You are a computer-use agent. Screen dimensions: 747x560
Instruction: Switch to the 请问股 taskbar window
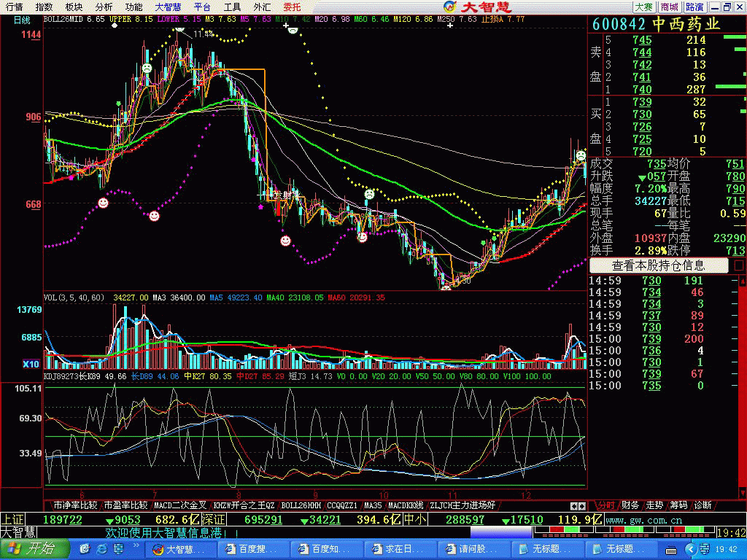473,550
